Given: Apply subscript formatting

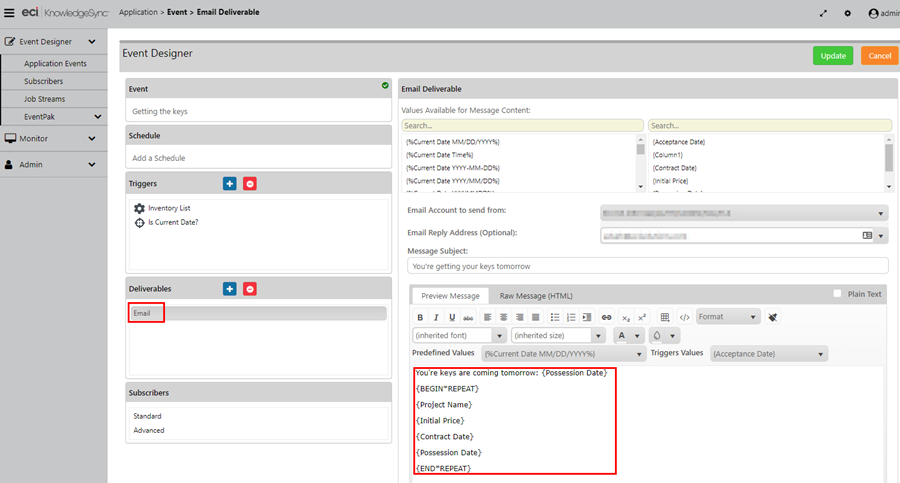Looking at the screenshot, I should (x=626, y=317).
